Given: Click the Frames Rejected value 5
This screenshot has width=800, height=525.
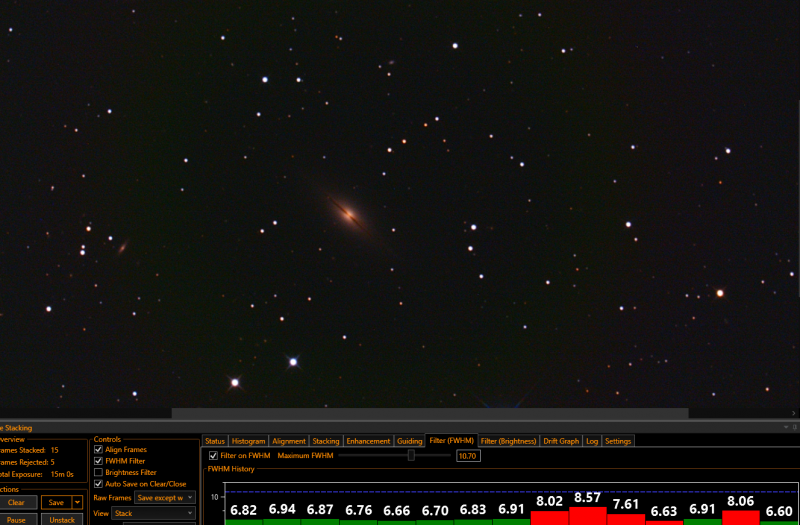Looking at the screenshot, I should [53, 462].
